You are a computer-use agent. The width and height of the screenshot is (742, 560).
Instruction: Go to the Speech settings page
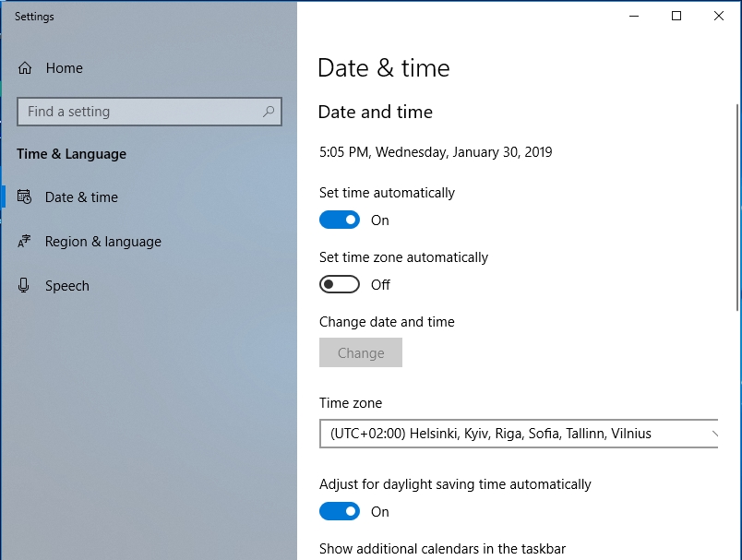point(67,286)
